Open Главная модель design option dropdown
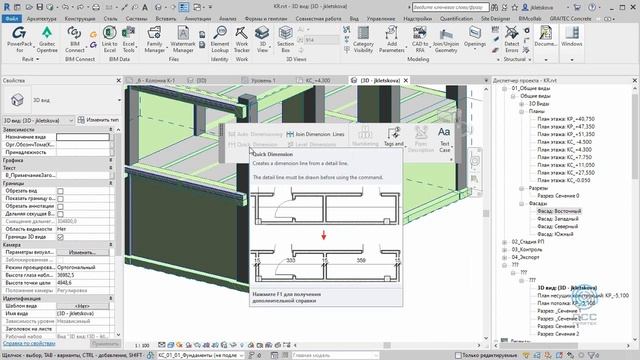The image size is (640, 360). point(335,356)
